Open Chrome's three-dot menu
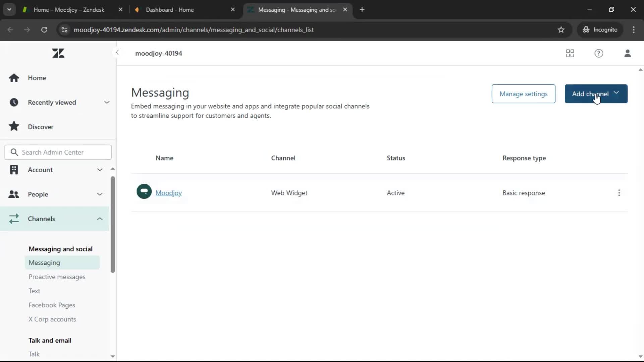Viewport: 644px width, 362px height. point(634,29)
